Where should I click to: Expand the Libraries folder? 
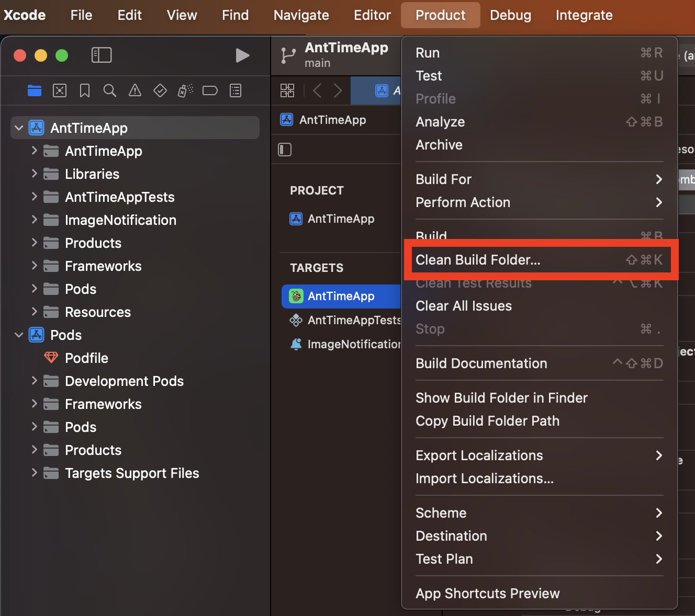[34, 174]
